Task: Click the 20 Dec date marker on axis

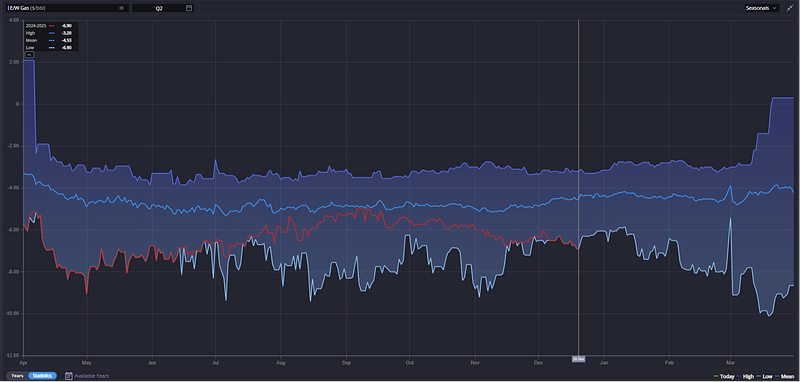Action: [x=578, y=359]
